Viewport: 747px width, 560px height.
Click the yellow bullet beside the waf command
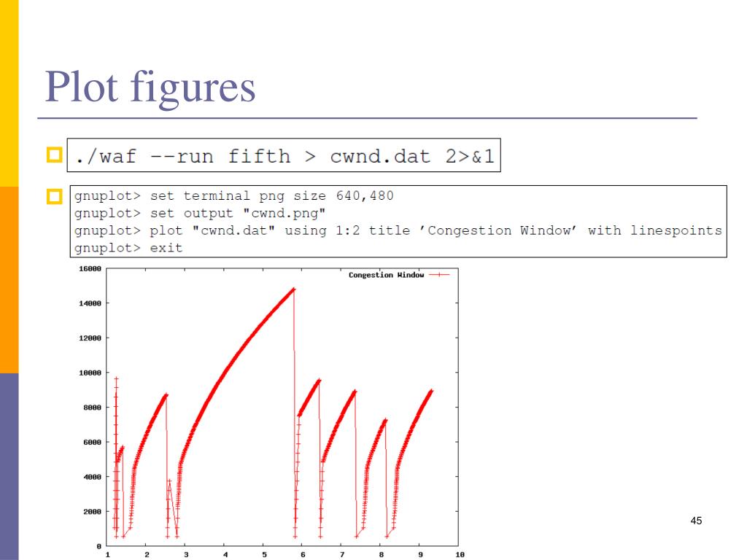pos(54,155)
